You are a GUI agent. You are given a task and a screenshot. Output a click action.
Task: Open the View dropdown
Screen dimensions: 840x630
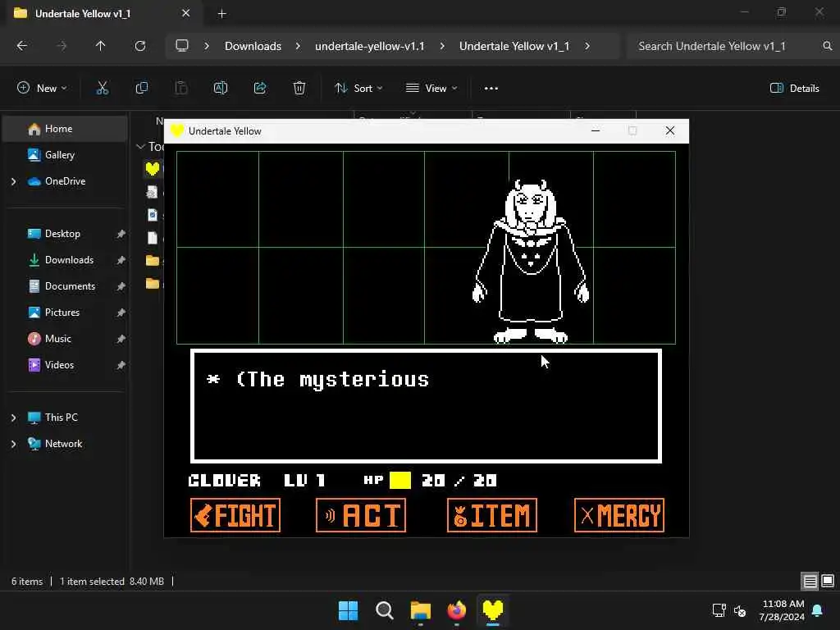[x=431, y=88]
